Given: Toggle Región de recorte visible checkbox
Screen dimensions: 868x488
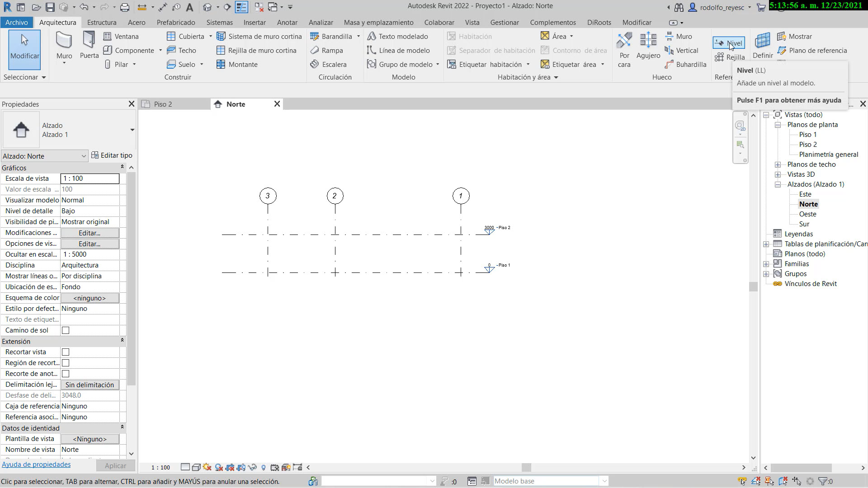Looking at the screenshot, I should pos(66,363).
